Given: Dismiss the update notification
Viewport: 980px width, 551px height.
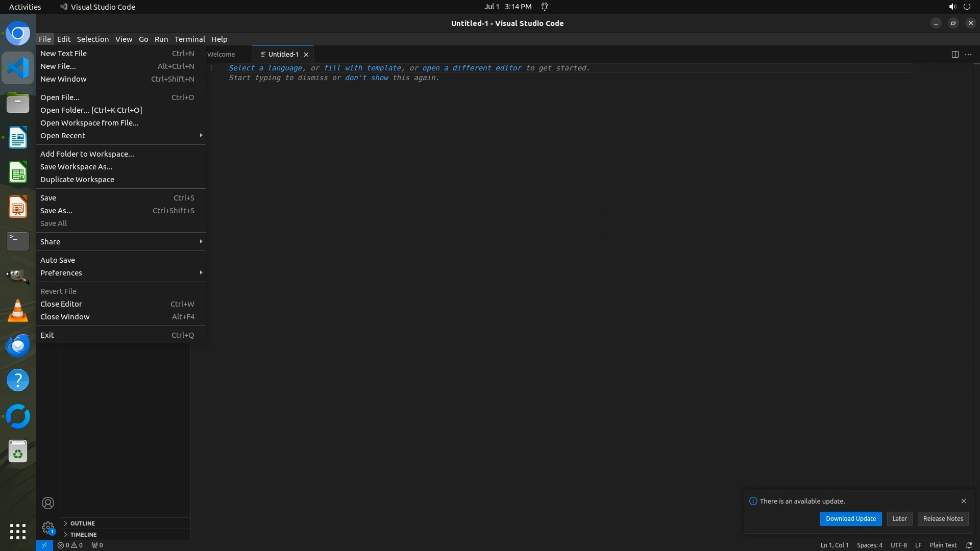Looking at the screenshot, I should click(963, 501).
